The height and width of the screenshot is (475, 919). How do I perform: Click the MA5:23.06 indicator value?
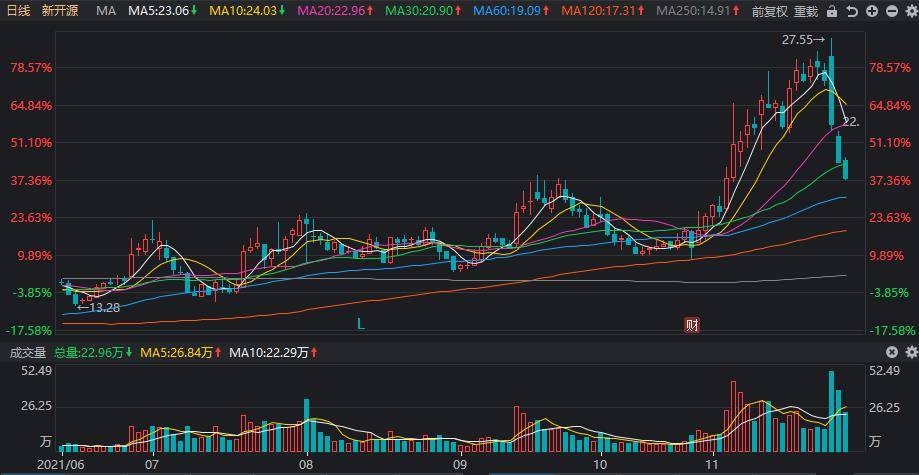pos(158,11)
